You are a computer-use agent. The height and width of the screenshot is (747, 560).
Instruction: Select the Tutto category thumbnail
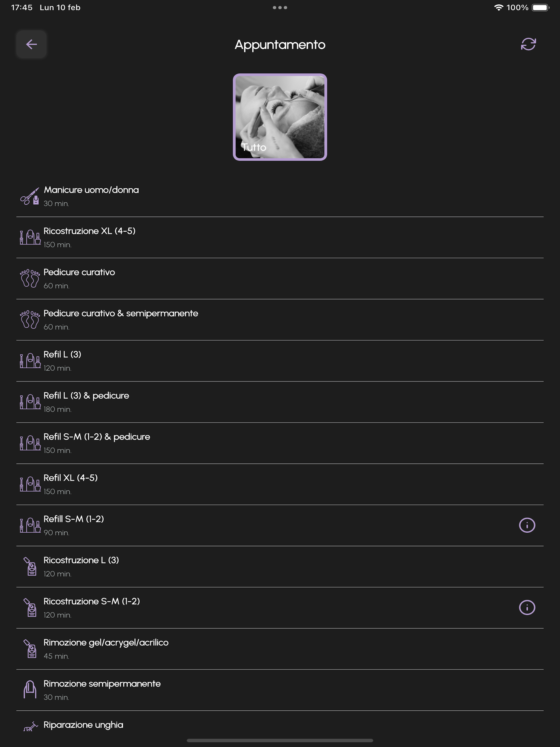[x=280, y=117]
